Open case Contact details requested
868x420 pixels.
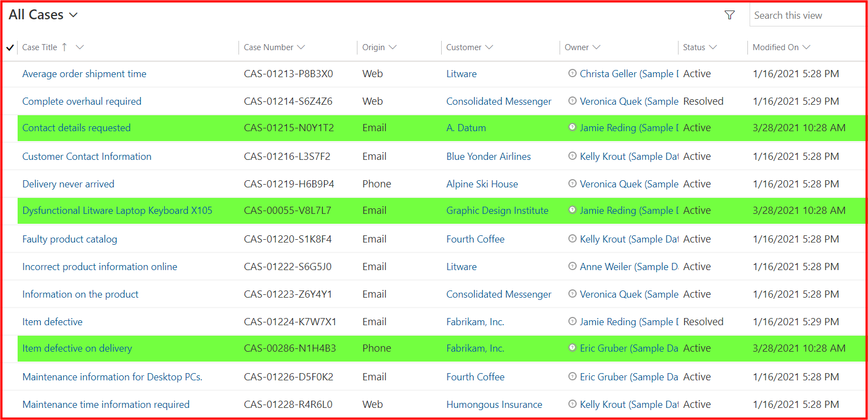77,128
